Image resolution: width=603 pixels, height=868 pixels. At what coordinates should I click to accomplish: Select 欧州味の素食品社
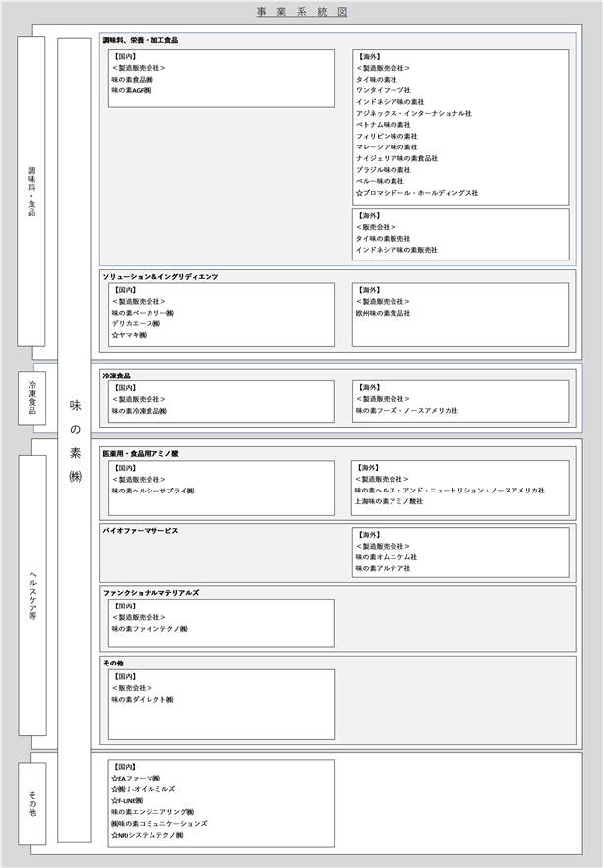(384, 313)
